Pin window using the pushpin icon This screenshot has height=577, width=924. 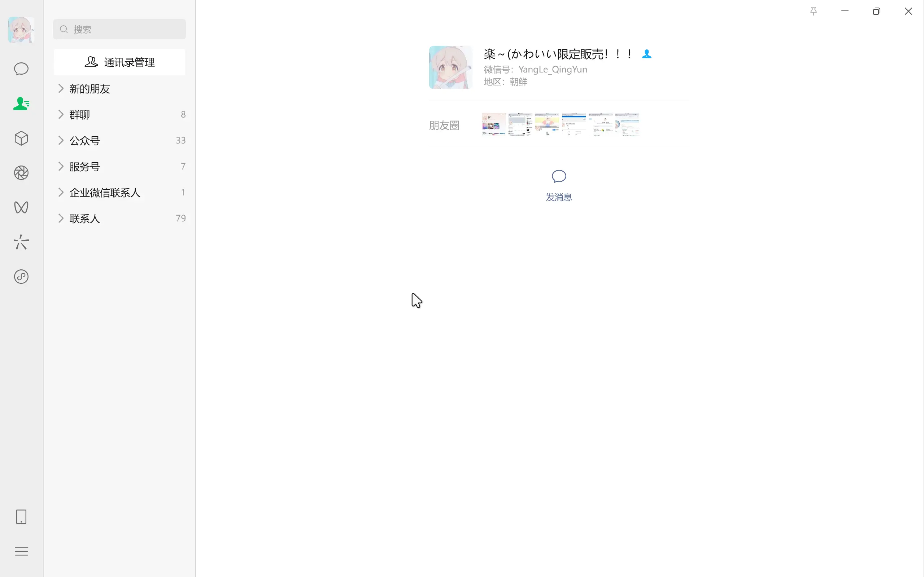coord(813,11)
